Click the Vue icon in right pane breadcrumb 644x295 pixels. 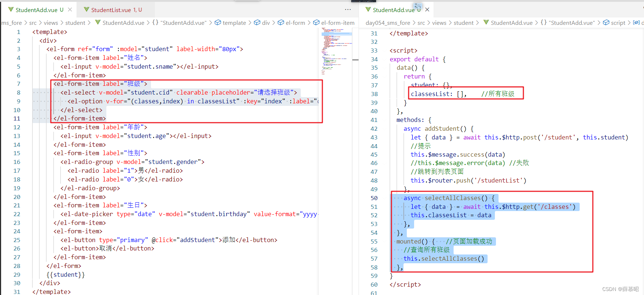(x=486, y=23)
